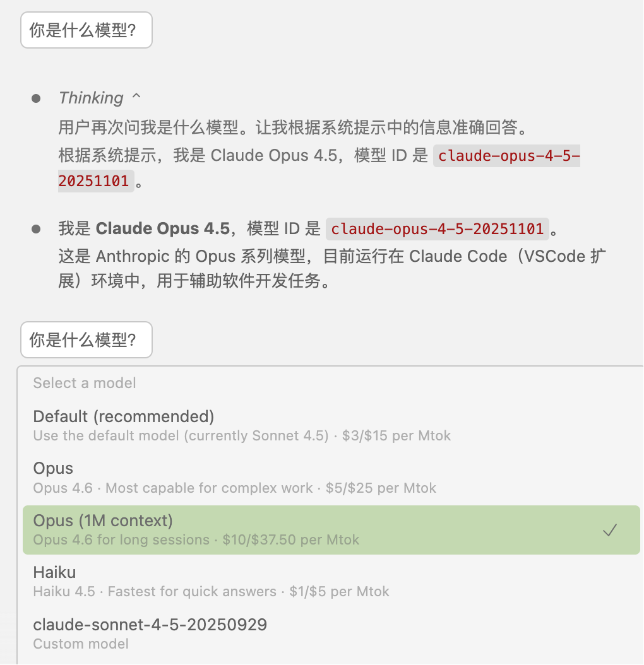Click the italic Thinking label
Screen dimensions: 644x665
[x=91, y=98]
